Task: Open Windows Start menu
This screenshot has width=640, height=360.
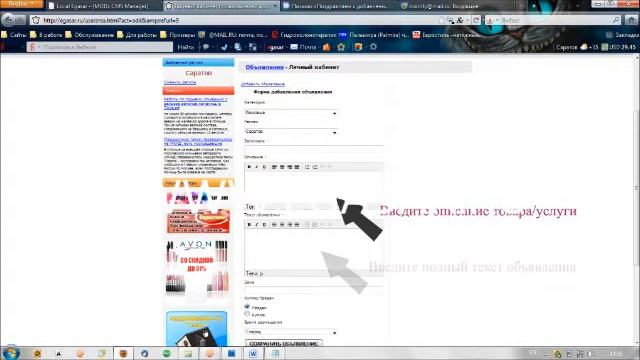Action: pyautogui.click(x=10, y=353)
